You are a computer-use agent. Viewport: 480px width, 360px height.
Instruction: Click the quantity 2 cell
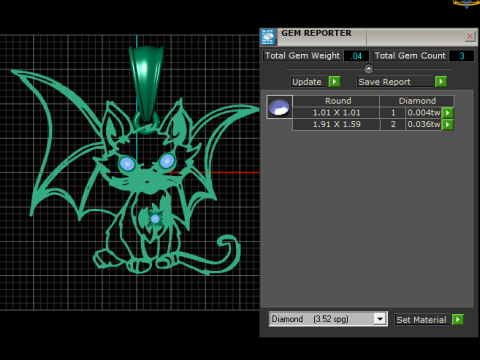[393, 124]
